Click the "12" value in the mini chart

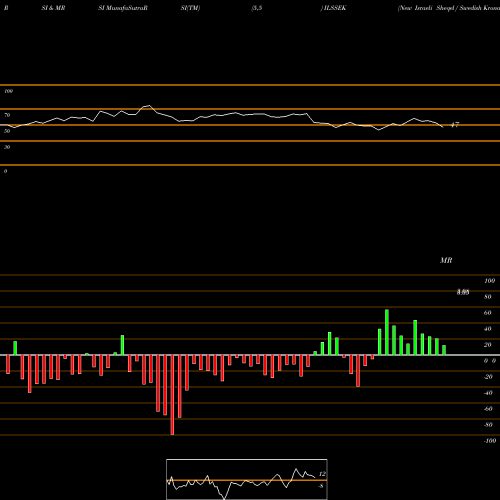322,474
